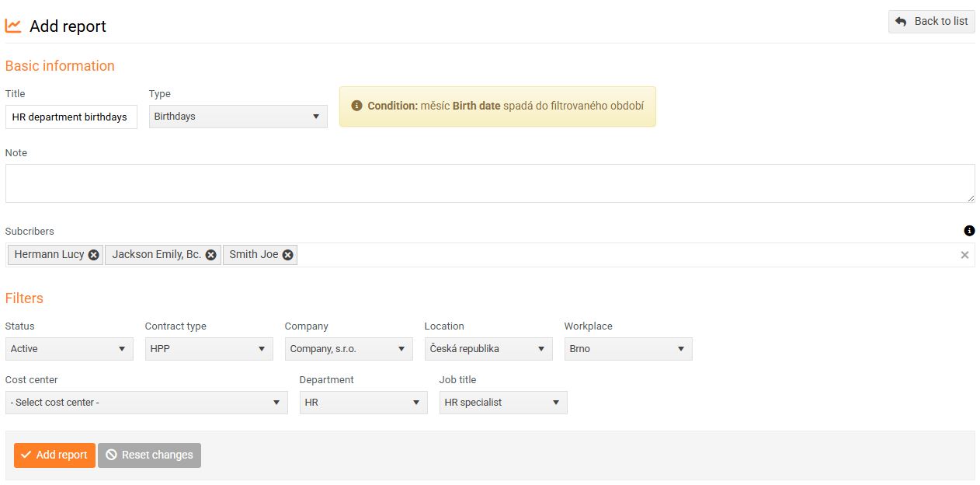This screenshot has width=980, height=485.
Task: Remove Smith Joe from subscribers
Action: pos(288,255)
